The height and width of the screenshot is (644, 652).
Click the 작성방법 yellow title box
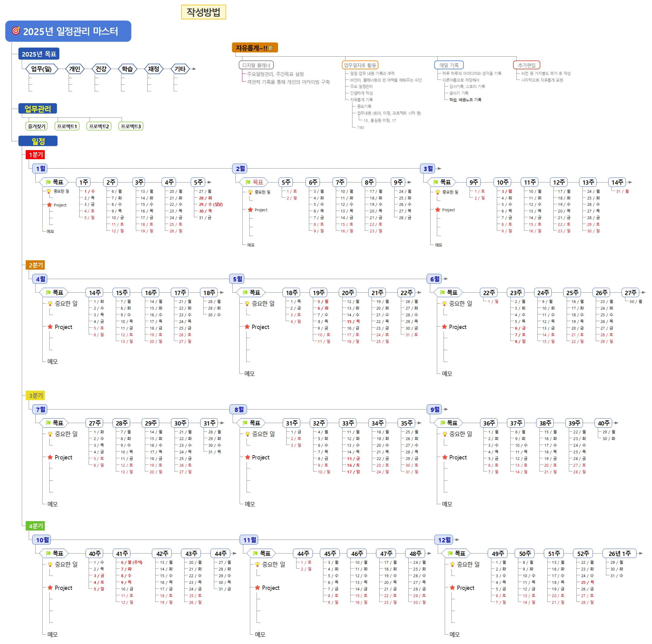pyautogui.click(x=204, y=12)
